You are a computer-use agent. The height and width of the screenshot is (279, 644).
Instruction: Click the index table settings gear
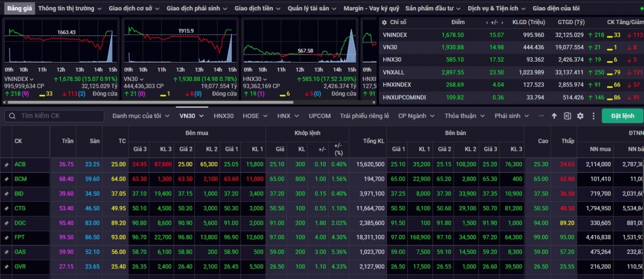point(384,22)
